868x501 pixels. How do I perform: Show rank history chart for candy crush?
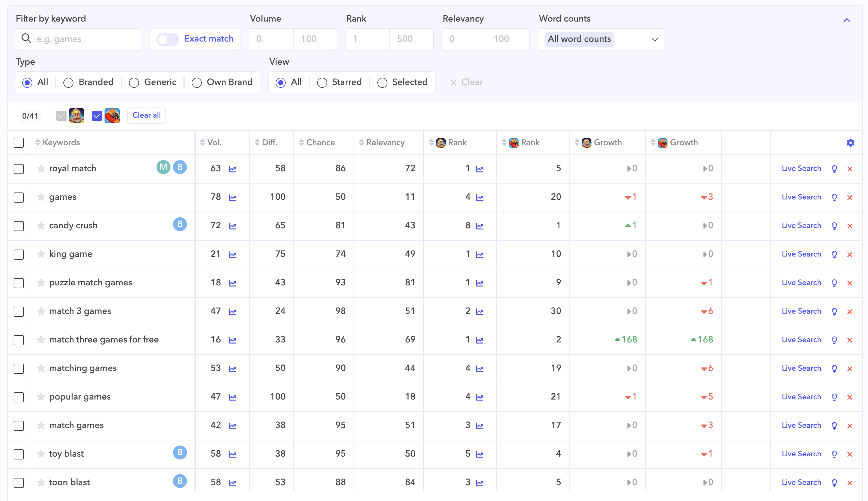pyautogui.click(x=480, y=226)
